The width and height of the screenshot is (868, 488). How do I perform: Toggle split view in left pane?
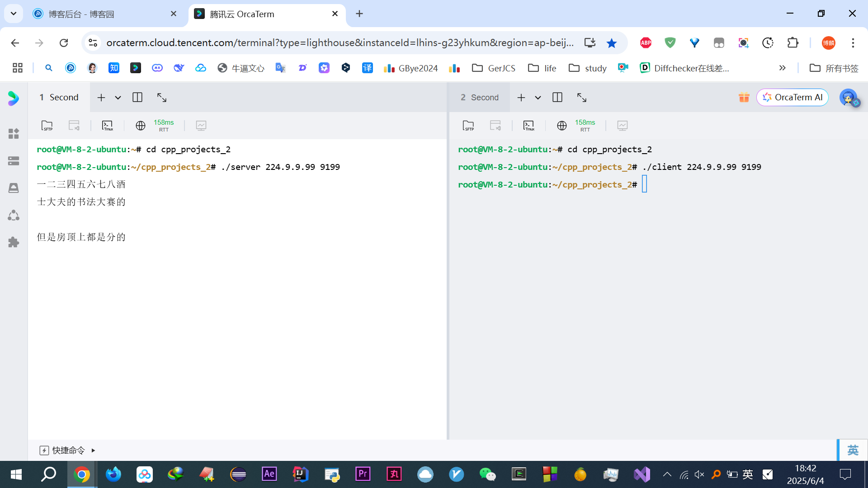click(x=137, y=97)
